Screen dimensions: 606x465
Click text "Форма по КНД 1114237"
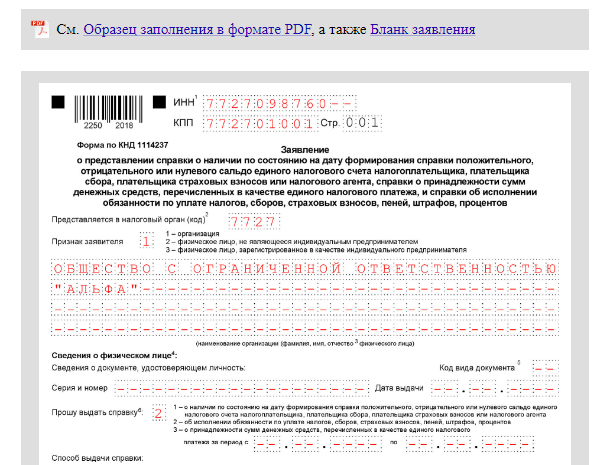click(122, 145)
